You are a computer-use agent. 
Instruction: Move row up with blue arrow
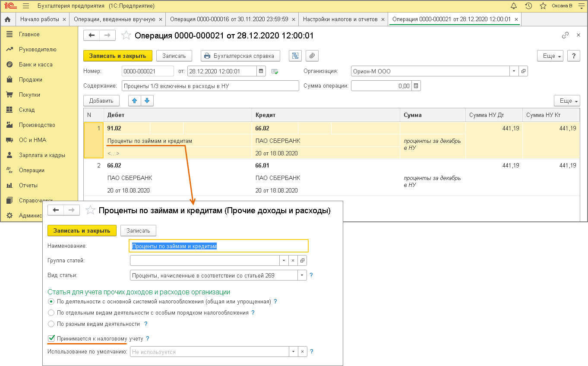point(135,101)
